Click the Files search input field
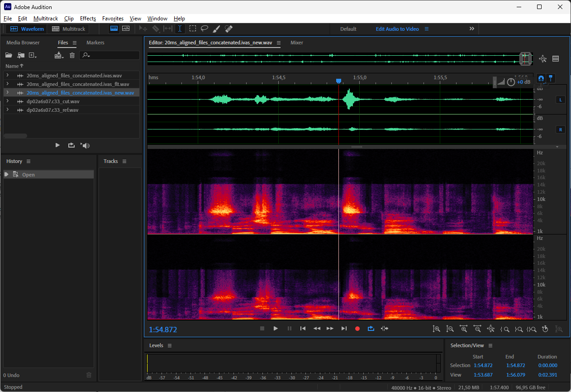This screenshot has height=392, width=571. coord(113,55)
